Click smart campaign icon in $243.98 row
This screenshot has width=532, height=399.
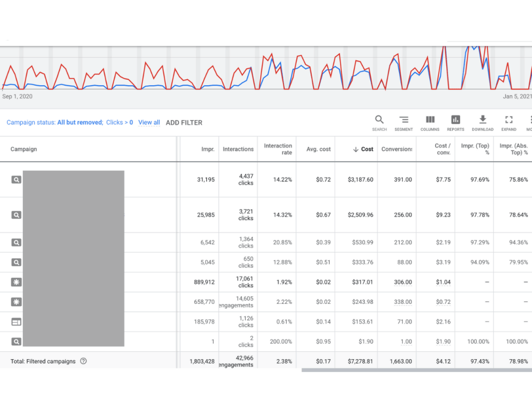(x=16, y=302)
